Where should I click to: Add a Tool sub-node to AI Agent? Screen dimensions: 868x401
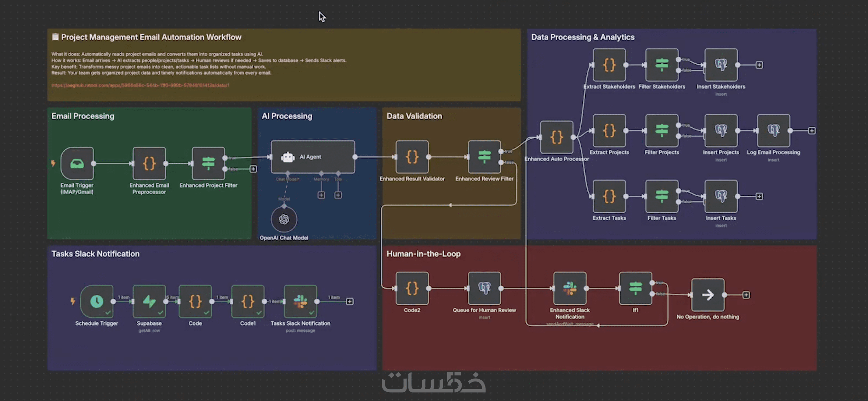338,195
